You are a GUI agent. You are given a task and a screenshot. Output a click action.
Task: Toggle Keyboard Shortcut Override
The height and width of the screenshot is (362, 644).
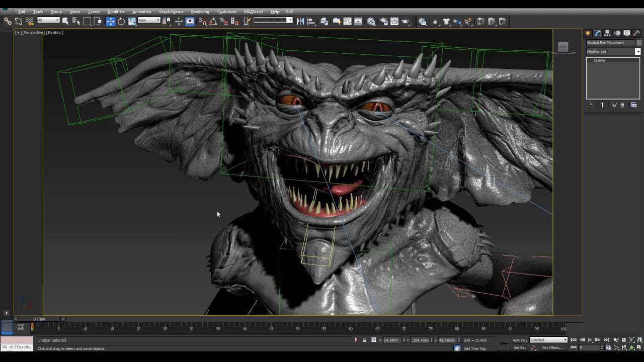pyautogui.click(x=190, y=21)
